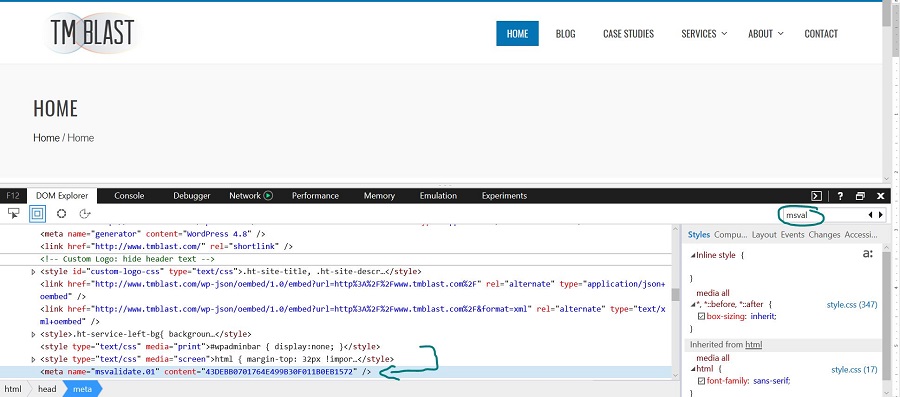The height and width of the screenshot is (397, 900).
Task: Open the SERVICES dropdown menu
Action: [704, 34]
